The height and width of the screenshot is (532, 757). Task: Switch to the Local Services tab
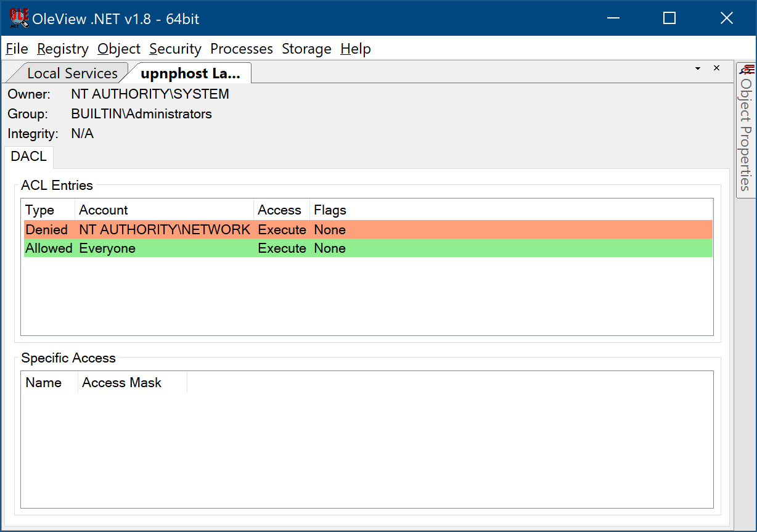pos(72,73)
